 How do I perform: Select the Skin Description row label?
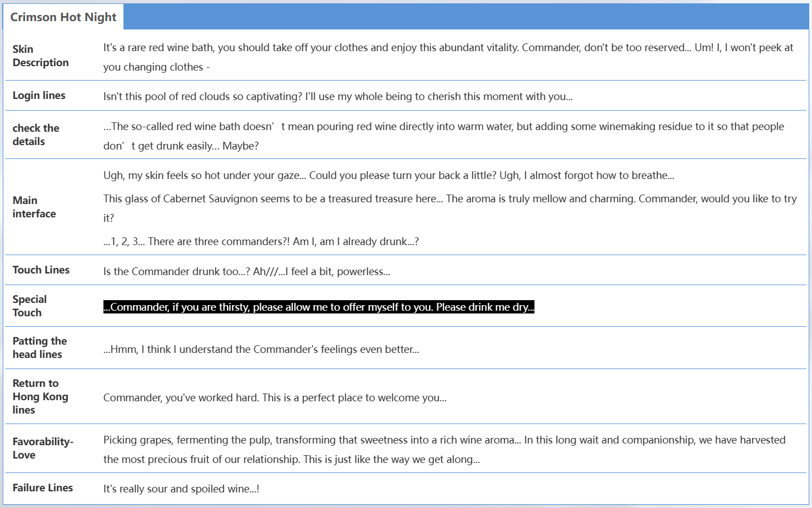[41, 56]
